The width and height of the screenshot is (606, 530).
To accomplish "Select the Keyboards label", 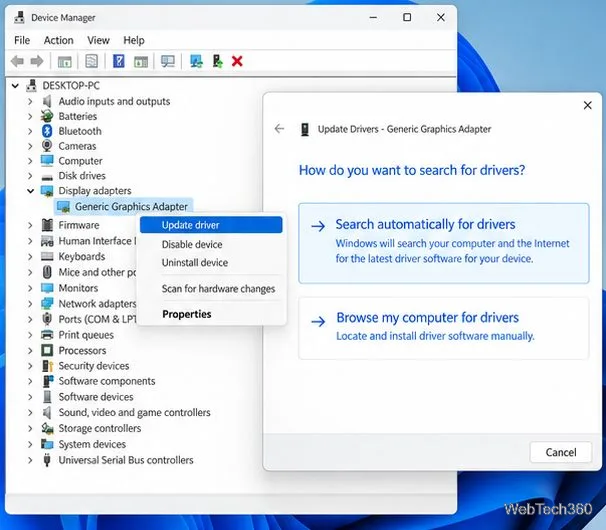I will point(82,256).
